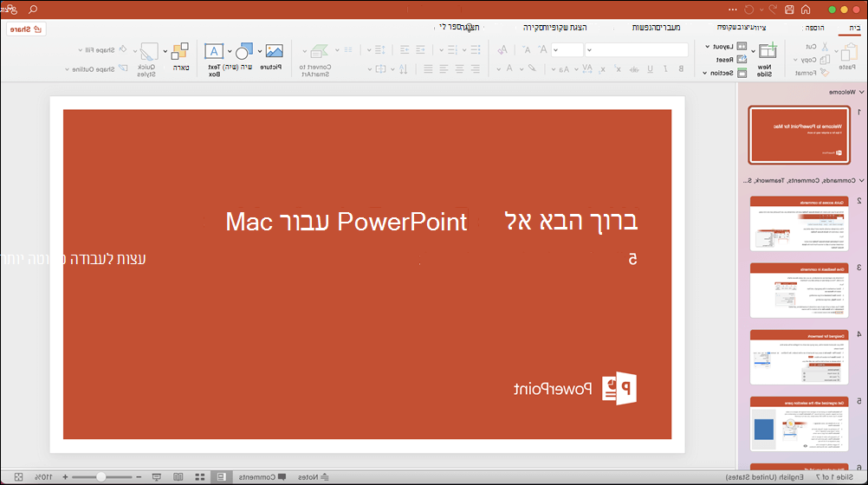Screen dimensions: 868x485
Task: Click the character spacing AV icon
Action: [x=587, y=68]
